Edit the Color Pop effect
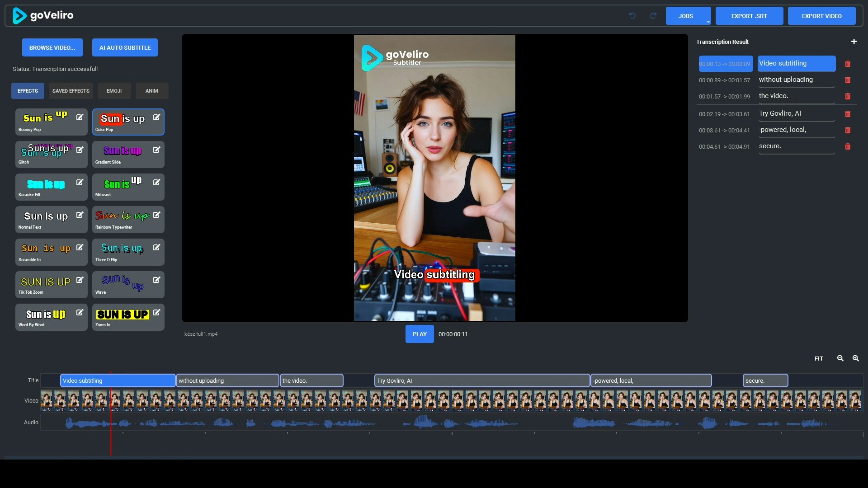 157,117
